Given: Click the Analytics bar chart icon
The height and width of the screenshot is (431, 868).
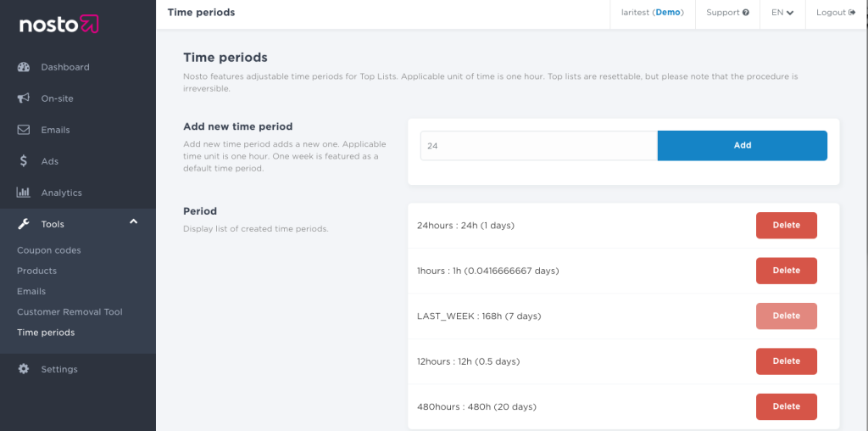Looking at the screenshot, I should (24, 193).
